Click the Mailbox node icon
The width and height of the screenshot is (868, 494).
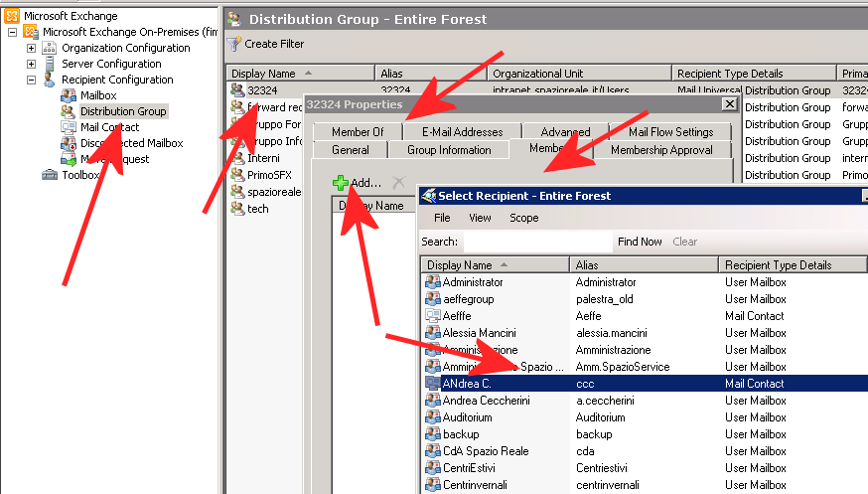pos(69,95)
